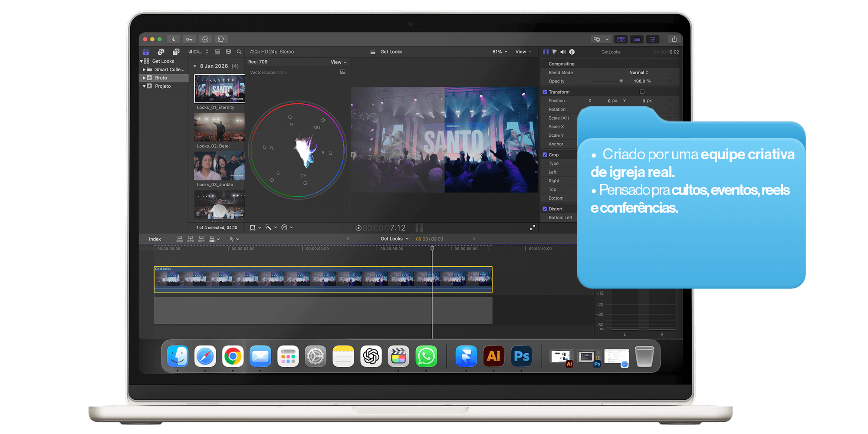Click the viewer Transform tool button
The width and height of the screenshot is (868, 434).
[253, 227]
